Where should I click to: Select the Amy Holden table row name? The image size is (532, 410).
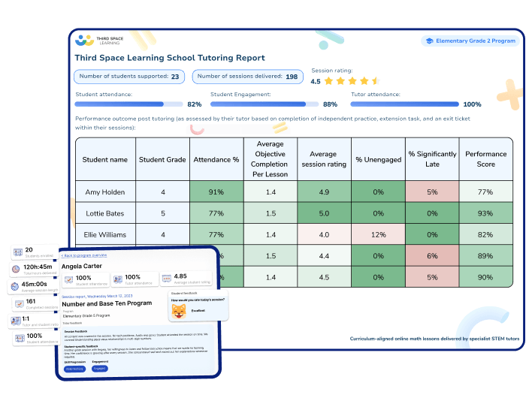(105, 192)
